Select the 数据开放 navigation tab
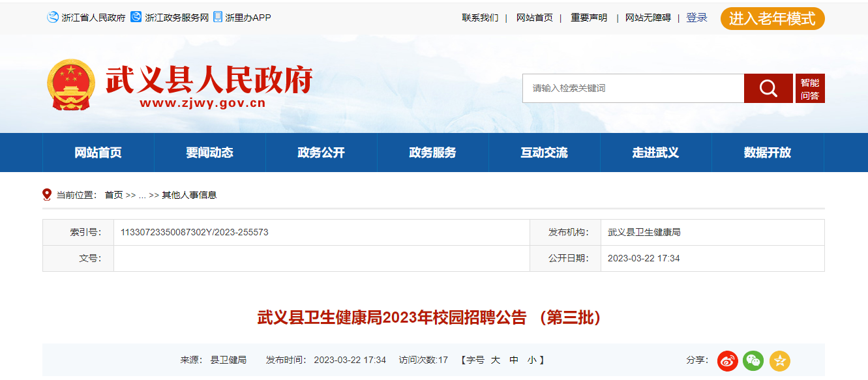 tap(767, 153)
